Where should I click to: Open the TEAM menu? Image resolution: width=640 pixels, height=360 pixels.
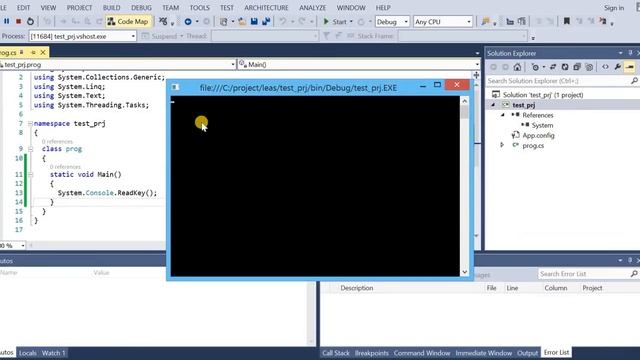(x=171, y=8)
